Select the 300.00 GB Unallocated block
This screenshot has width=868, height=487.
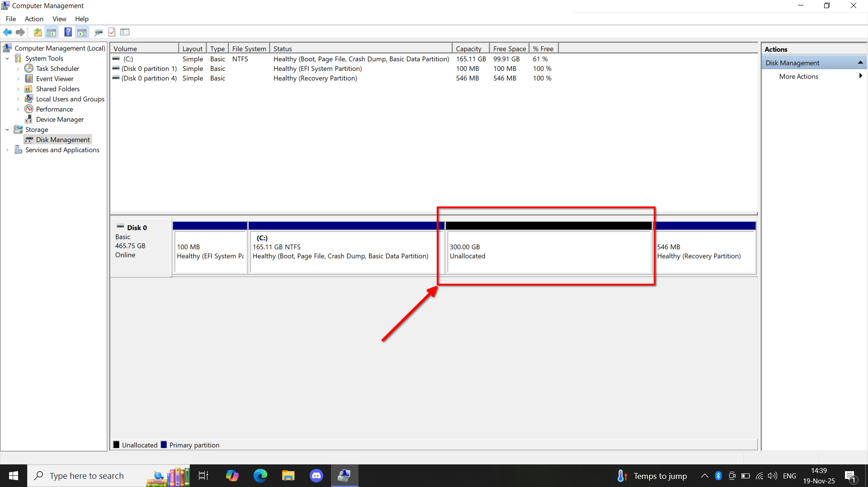[x=548, y=252]
